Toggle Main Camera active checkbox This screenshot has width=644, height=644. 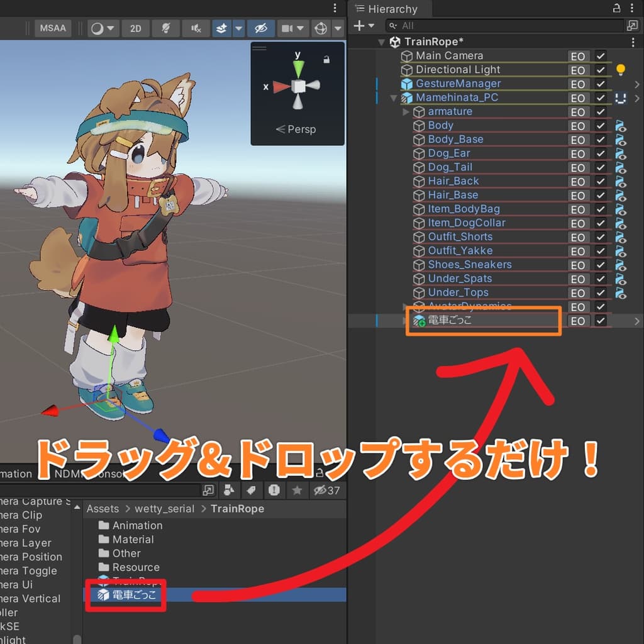[x=601, y=56]
